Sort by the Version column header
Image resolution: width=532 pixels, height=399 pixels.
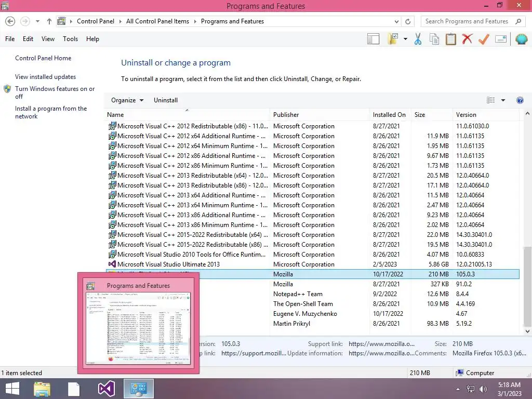(486, 115)
